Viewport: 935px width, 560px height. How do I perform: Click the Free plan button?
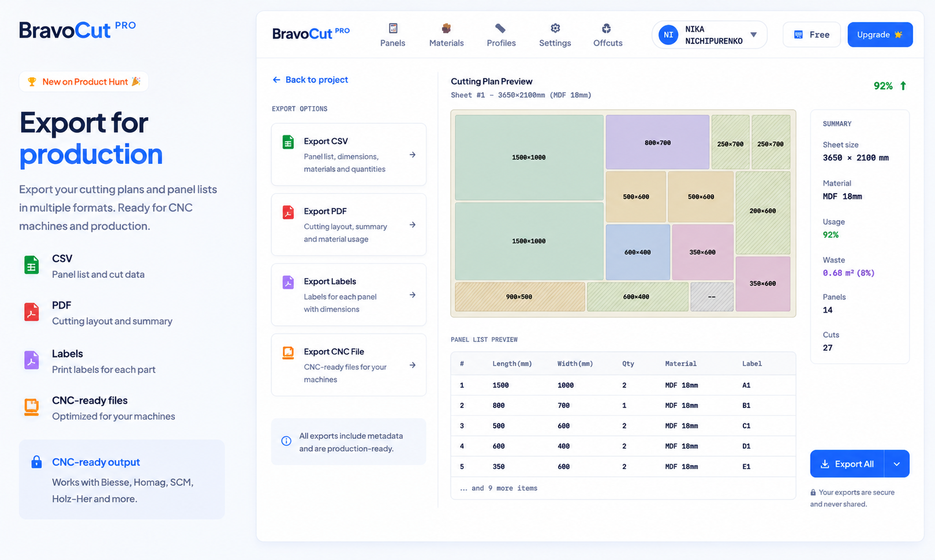point(811,35)
